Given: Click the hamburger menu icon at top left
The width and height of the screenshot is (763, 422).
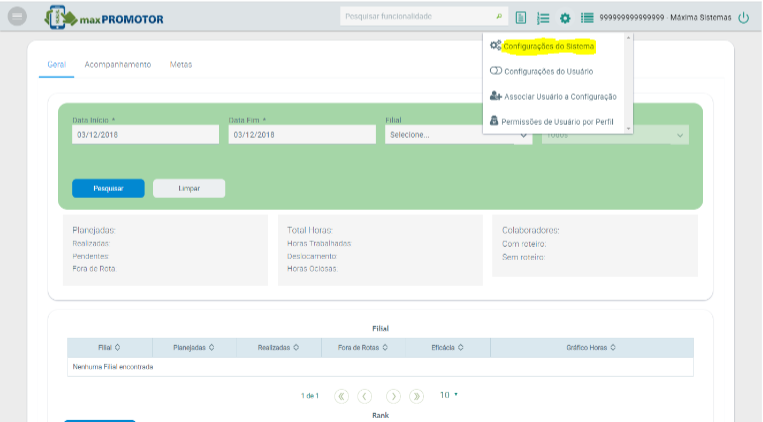Looking at the screenshot, I should click(x=16, y=17).
